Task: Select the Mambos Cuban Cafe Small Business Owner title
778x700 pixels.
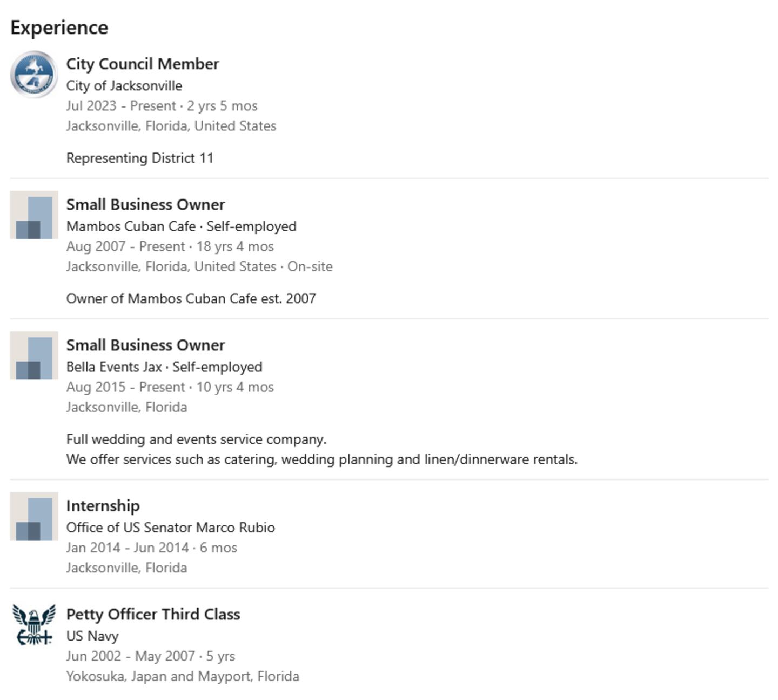Action: pyautogui.click(x=145, y=204)
